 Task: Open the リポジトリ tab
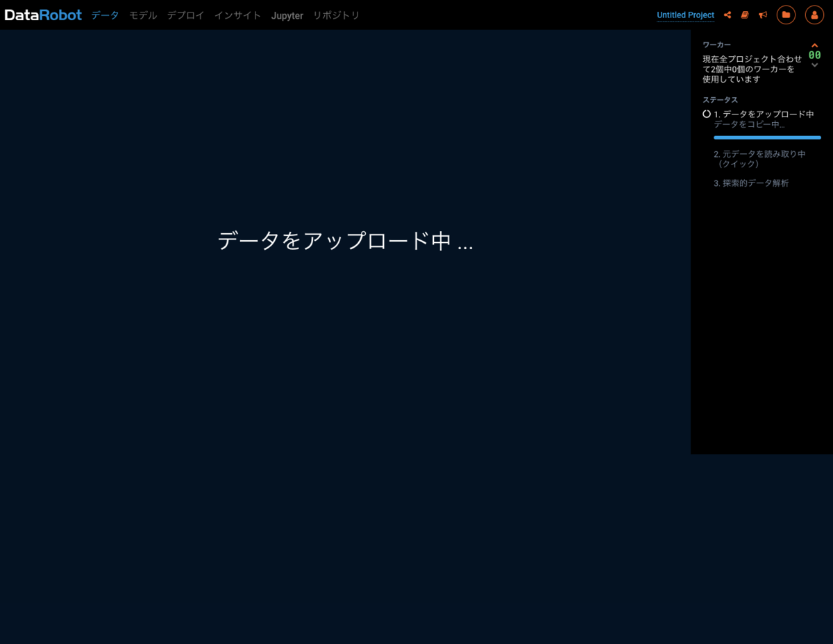coord(336,15)
